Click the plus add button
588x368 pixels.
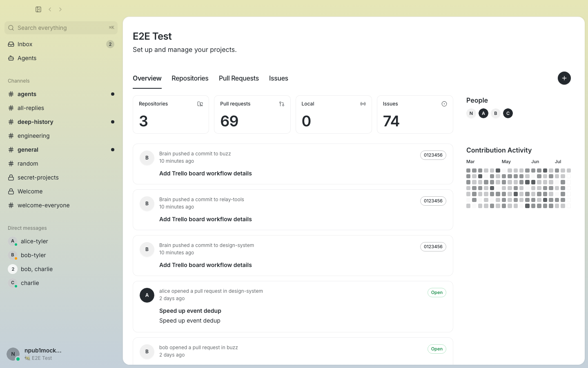(x=564, y=78)
